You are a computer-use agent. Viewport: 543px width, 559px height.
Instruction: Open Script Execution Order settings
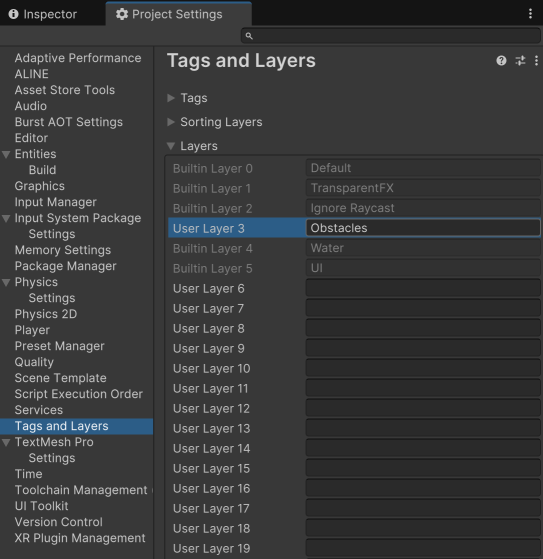tap(78, 394)
